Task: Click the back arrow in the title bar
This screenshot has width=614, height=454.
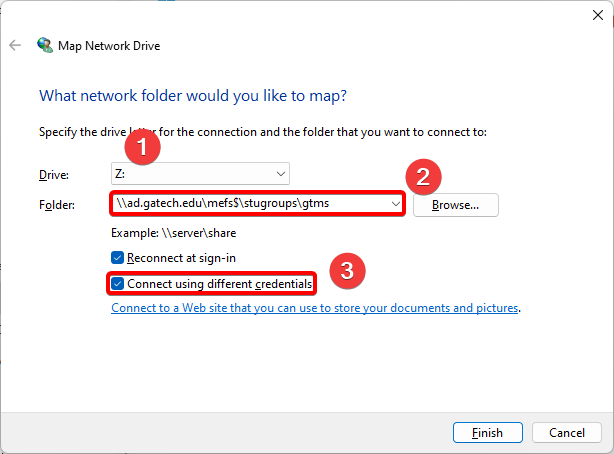Action: [14, 45]
